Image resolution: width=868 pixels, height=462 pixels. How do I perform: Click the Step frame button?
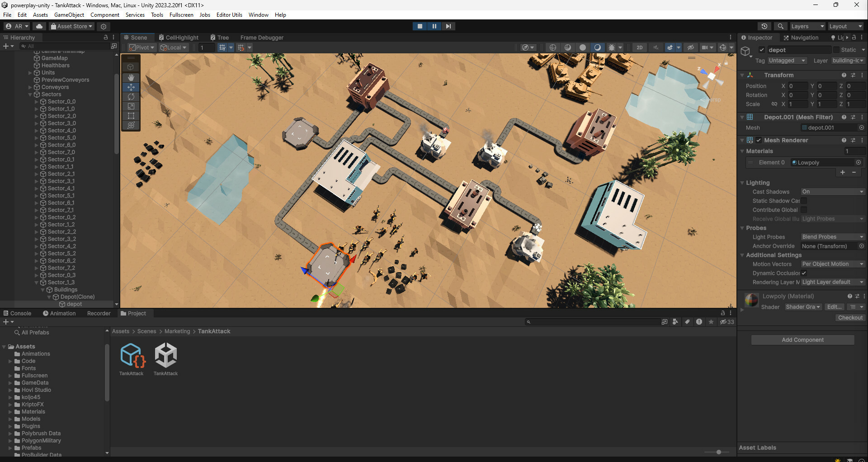click(x=448, y=26)
